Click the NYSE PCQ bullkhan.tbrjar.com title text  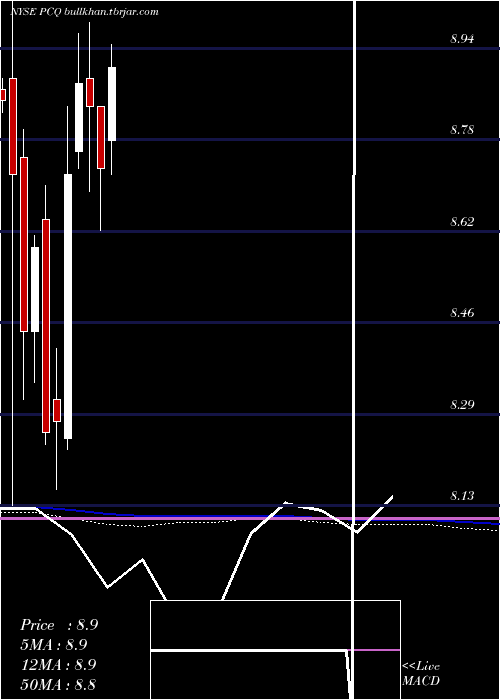click(84, 12)
